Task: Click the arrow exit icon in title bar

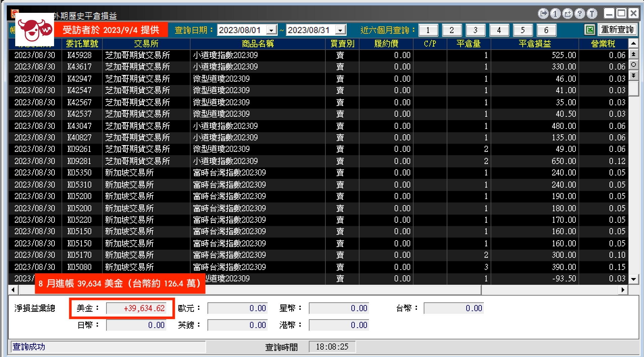Action: (x=543, y=13)
